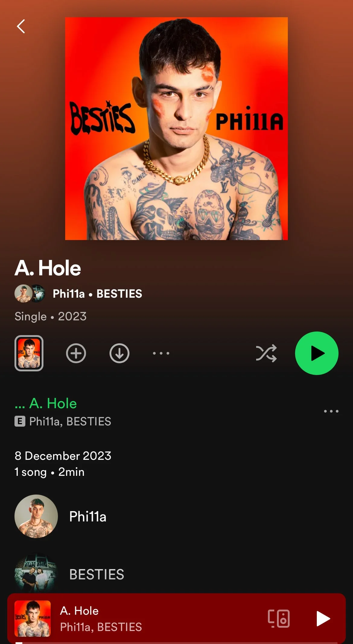
Task: Open Phi11a artist profile row
Action: [x=176, y=516]
